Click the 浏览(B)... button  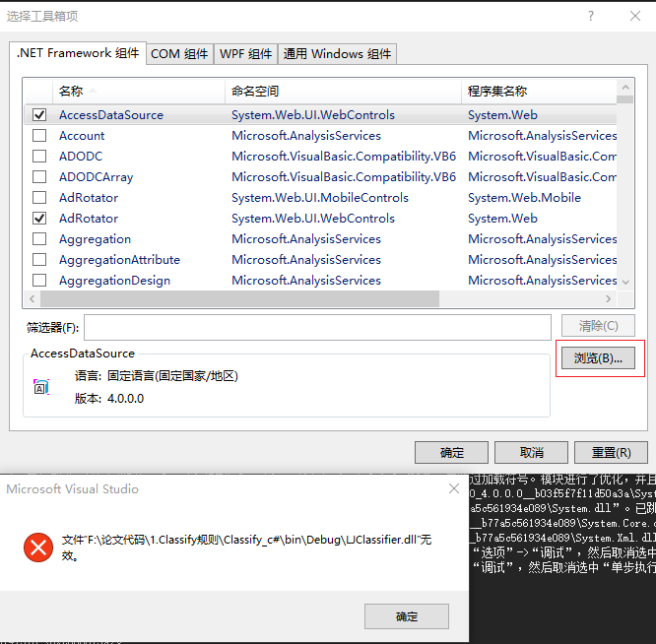click(598, 358)
